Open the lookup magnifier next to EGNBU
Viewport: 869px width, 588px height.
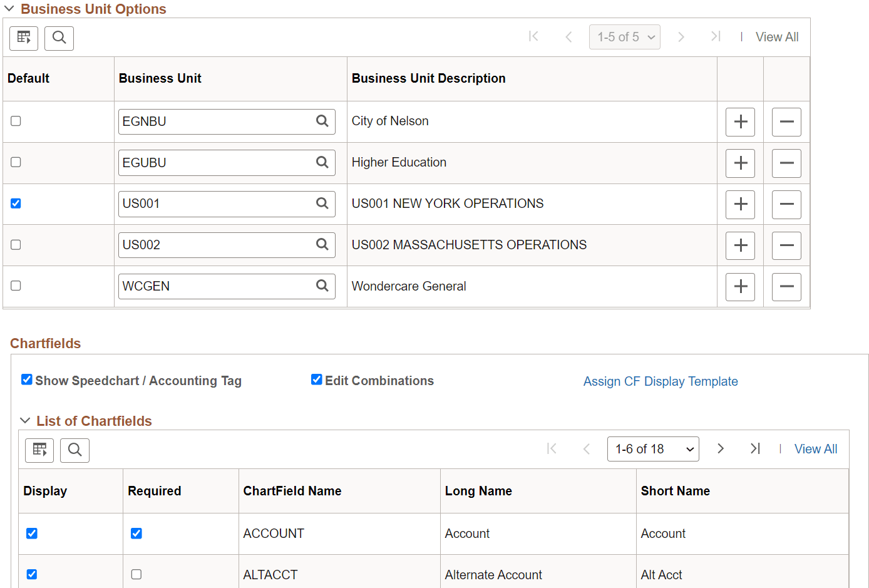(x=322, y=121)
